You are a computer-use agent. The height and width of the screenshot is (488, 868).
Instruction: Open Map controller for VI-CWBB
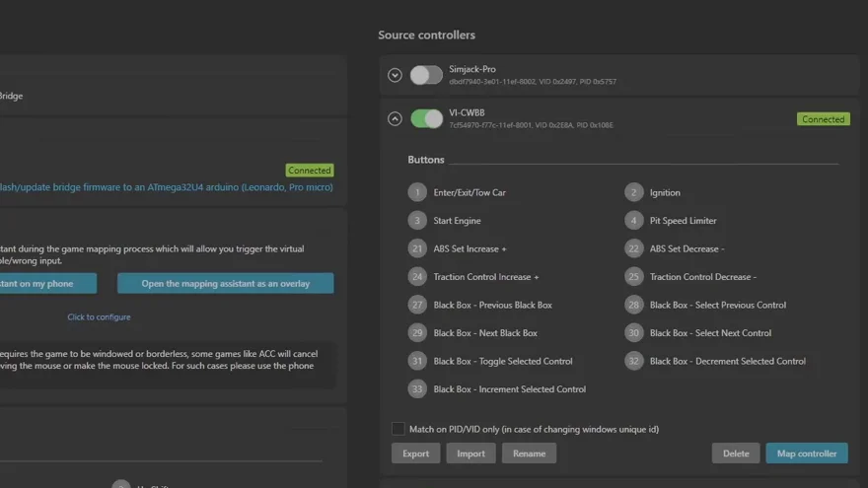tap(807, 453)
